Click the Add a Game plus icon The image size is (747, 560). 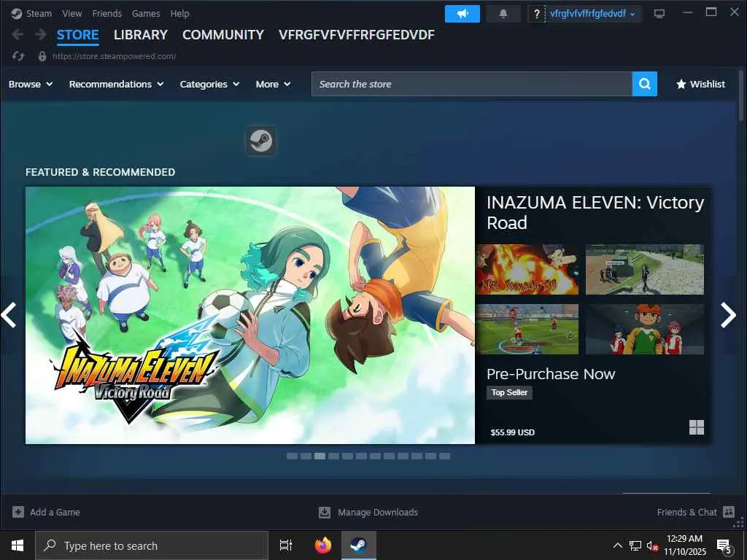coord(18,512)
